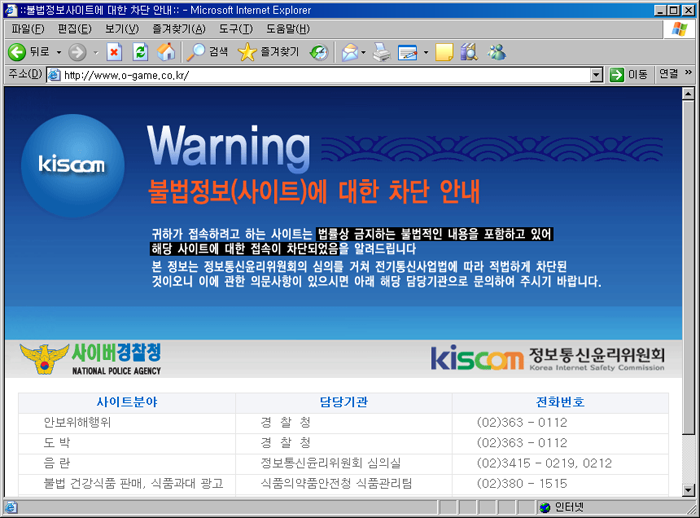The image size is (700, 518).
Task: Select the 음 란 row label
Action: (x=57, y=463)
